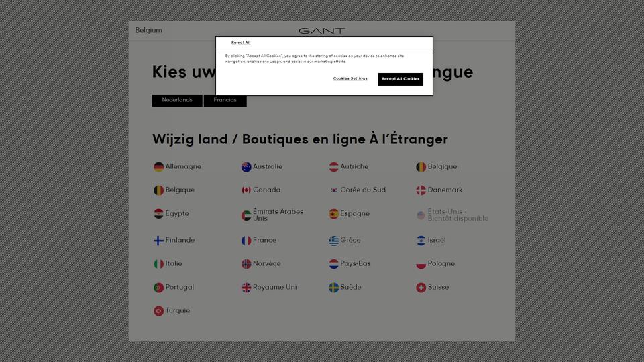Click the Danemark flag icon

pos(421,190)
